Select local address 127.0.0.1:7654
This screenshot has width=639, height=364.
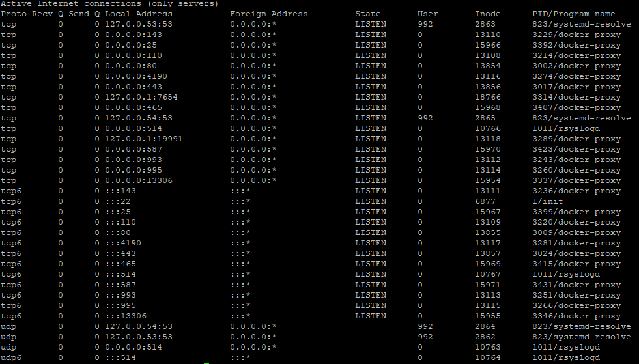point(141,98)
